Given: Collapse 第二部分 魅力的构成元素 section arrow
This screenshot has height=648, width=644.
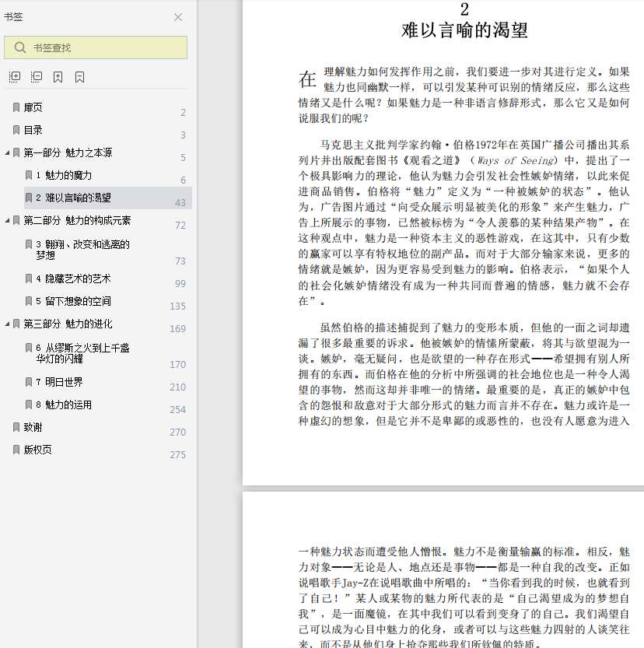Looking at the screenshot, I should point(7,221).
